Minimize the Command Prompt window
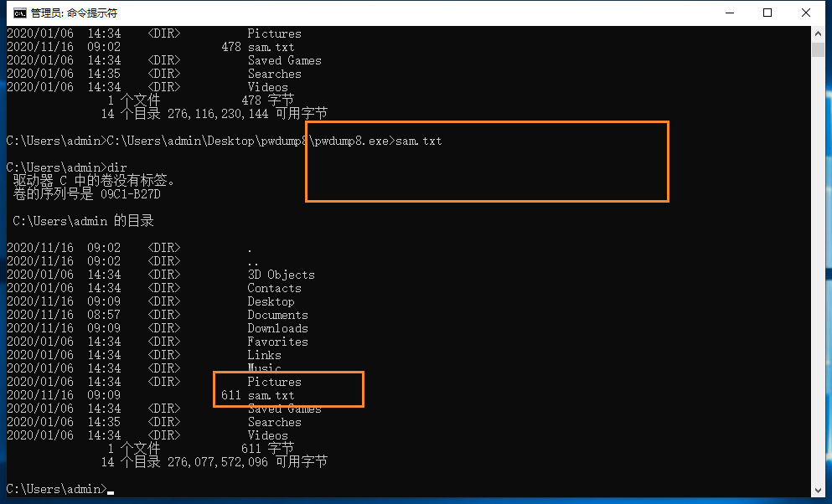Image resolution: width=832 pixels, height=504 pixels. pyautogui.click(x=730, y=13)
